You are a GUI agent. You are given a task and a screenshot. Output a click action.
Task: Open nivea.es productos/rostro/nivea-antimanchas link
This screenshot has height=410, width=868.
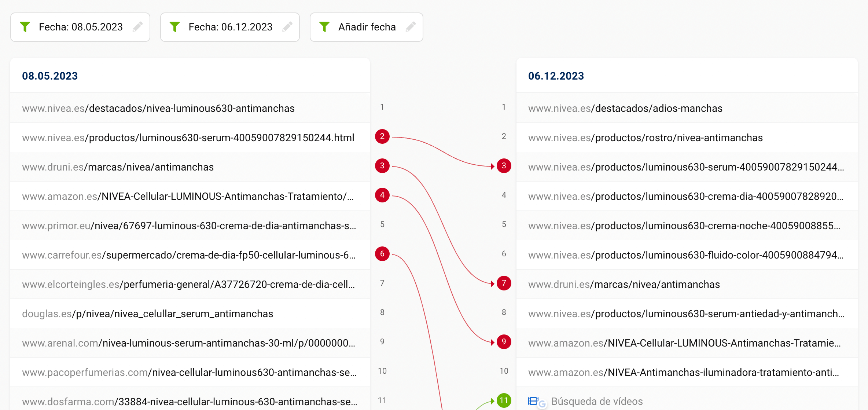click(x=646, y=138)
